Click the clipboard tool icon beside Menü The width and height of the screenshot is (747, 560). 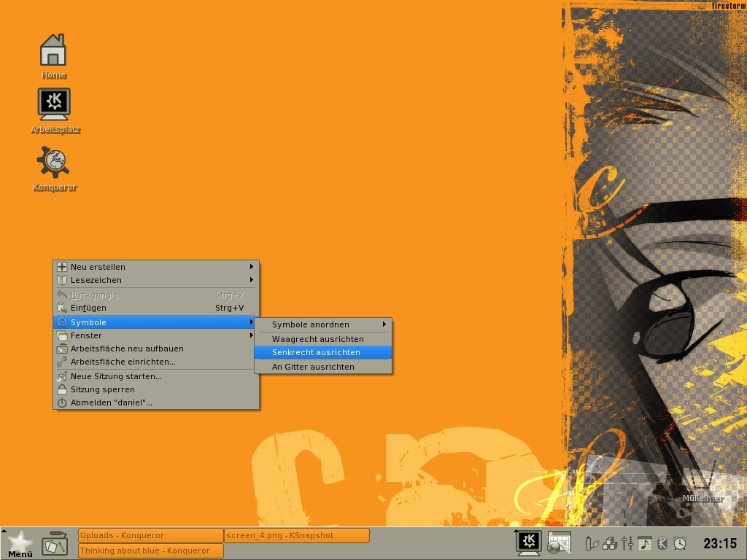pyautogui.click(x=55, y=543)
